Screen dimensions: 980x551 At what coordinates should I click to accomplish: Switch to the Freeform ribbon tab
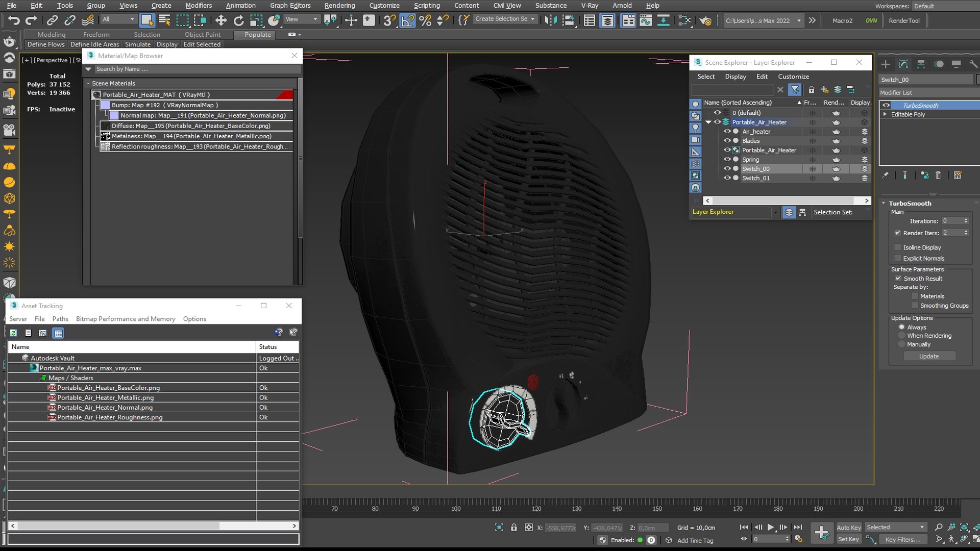[x=96, y=35]
